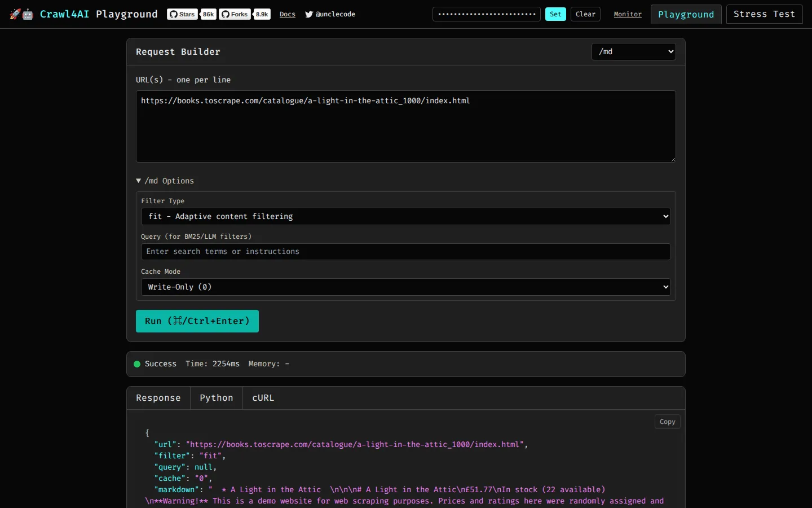812x508 pixels.
Task: Click the Run button
Action: [197, 321]
